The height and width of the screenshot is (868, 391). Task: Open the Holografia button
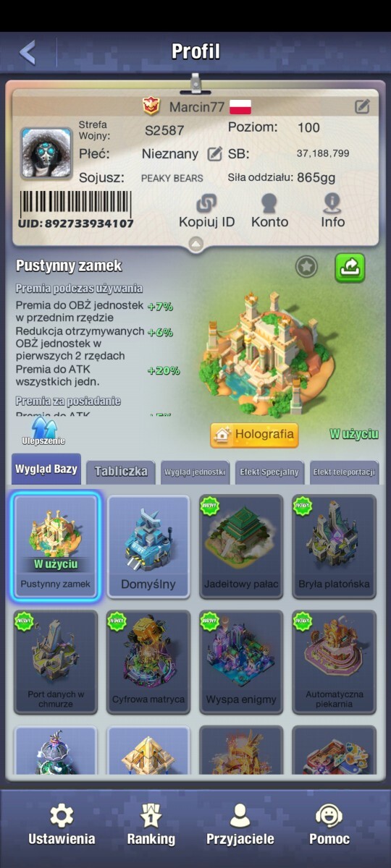(x=254, y=435)
